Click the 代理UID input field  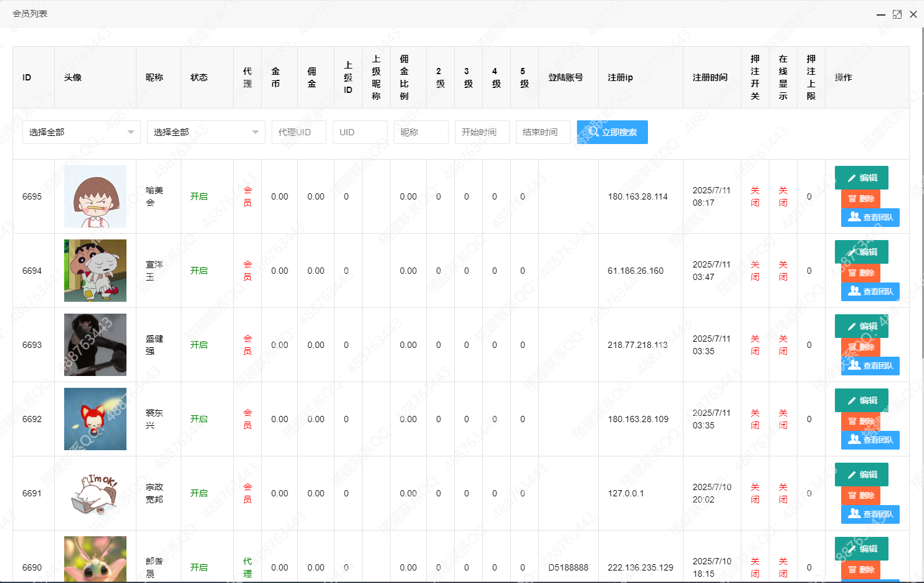pos(298,132)
